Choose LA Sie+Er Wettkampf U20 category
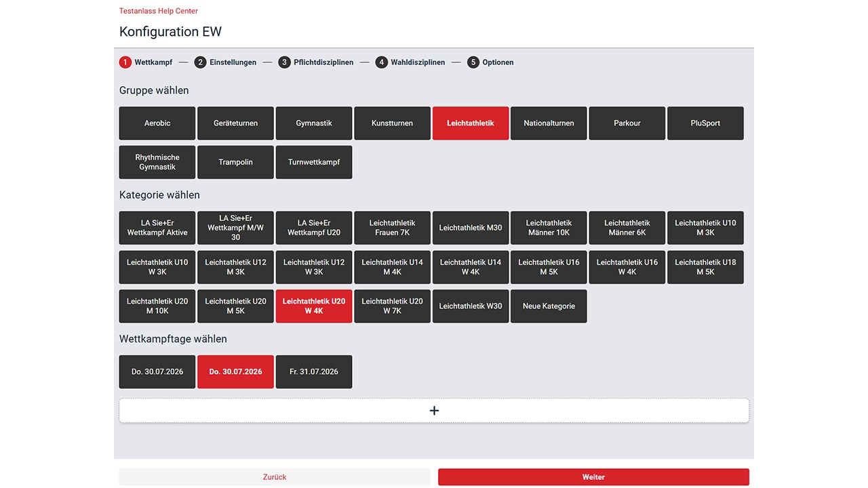This screenshot has width=868, height=488. click(x=314, y=228)
